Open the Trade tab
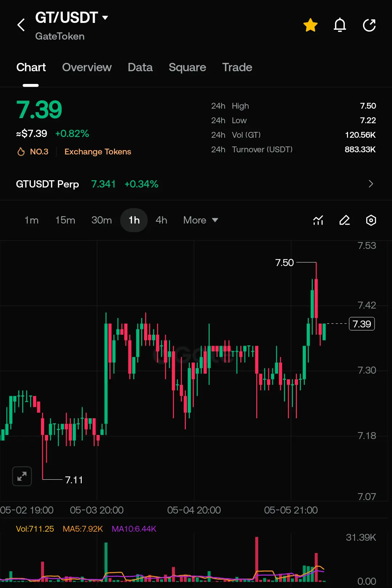The width and height of the screenshot is (392, 588). pyautogui.click(x=237, y=68)
